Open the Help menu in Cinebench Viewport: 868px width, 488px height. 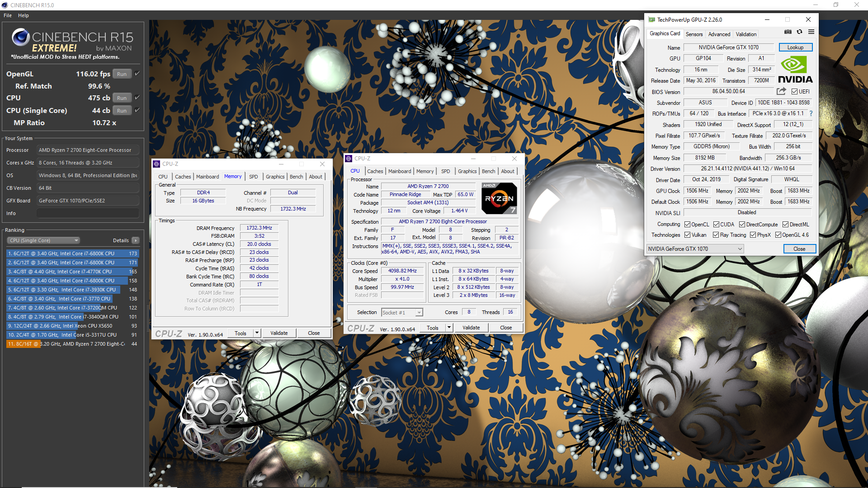coord(24,15)
